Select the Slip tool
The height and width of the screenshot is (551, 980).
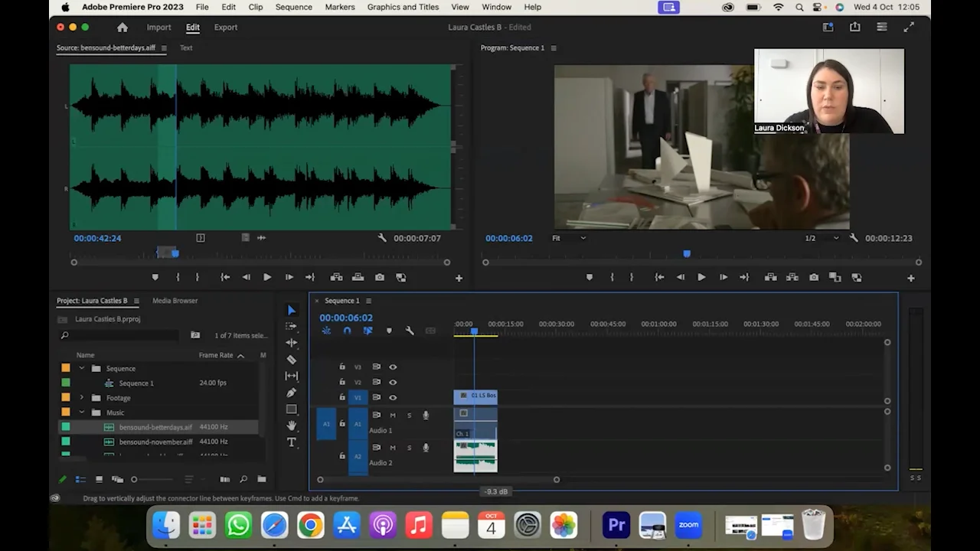(x=292, y=376)
